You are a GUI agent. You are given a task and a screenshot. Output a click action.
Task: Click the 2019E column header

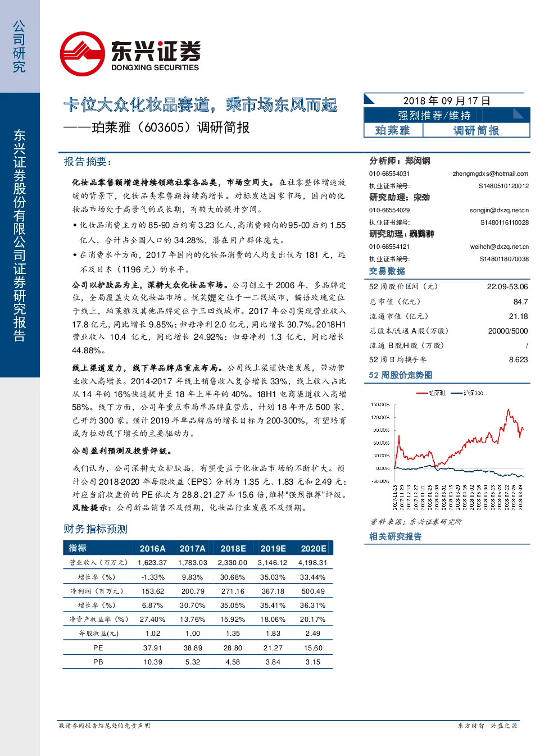[x=273, y=548]
